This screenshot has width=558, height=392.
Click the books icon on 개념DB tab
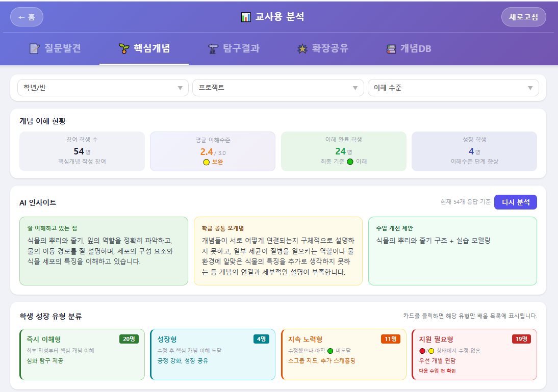tap(391, 48)
